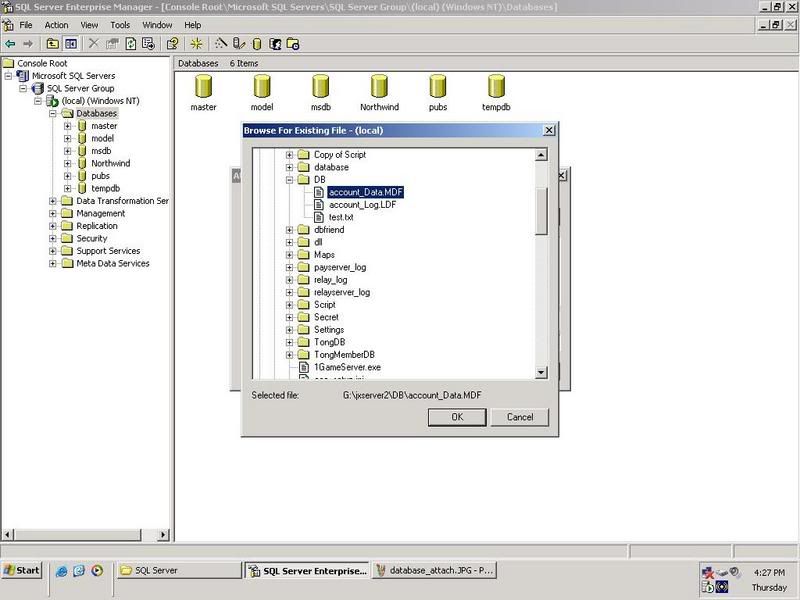Select the TongDB folder
This screenshot has width=800, height=600.
tap(330, 342)
